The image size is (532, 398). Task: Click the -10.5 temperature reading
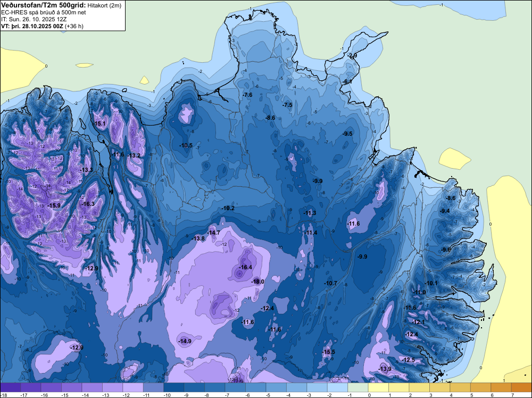coord(186,146)
